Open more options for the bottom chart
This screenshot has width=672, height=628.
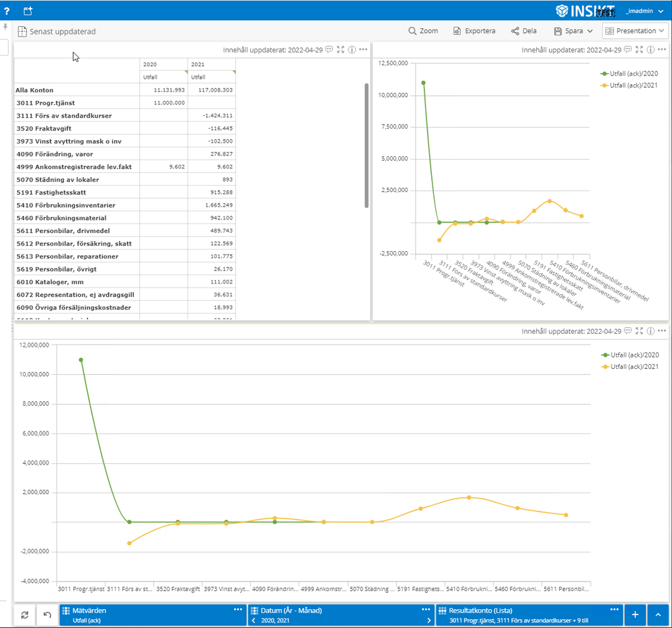(x=662, y=330)
